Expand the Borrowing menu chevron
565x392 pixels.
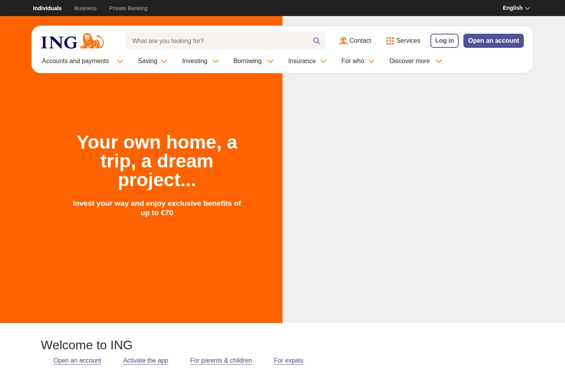click(x=270, y=61)
